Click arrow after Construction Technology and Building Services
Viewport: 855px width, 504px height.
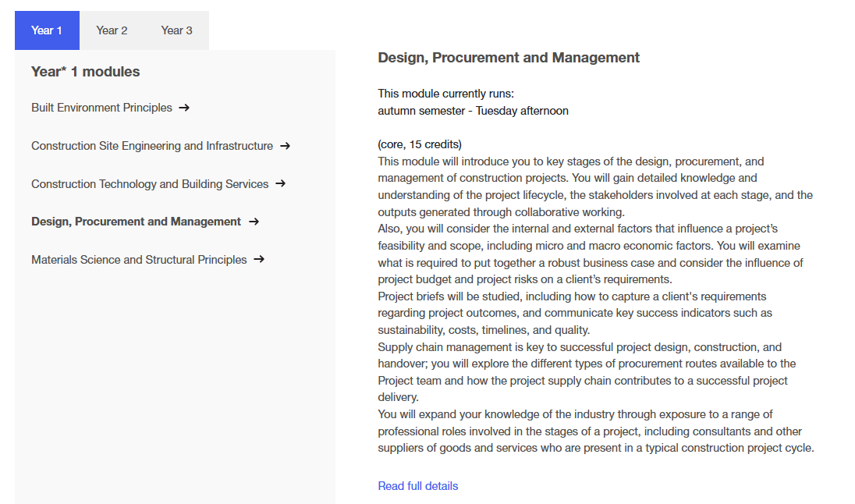280,184
